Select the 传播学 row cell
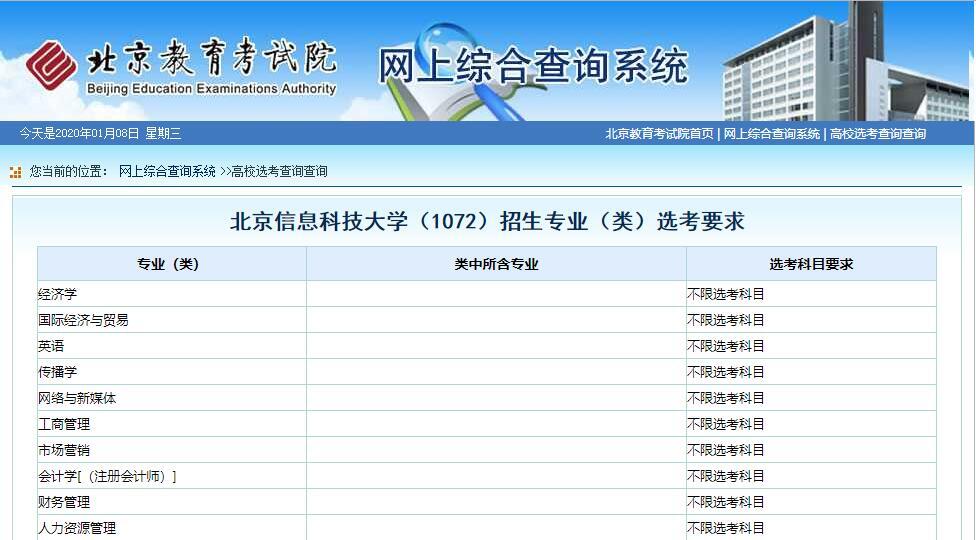 click(172, 372)
